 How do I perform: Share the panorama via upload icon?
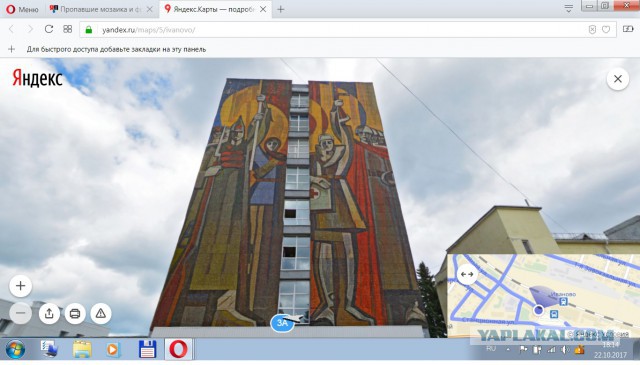[x=49, y=314]
